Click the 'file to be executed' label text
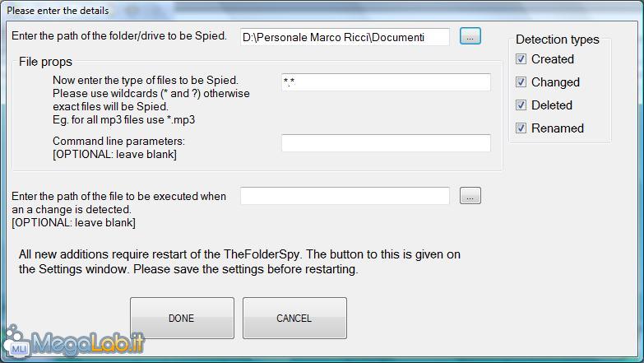Image resolution: width=644 pixels, height=363 pixels. point(118,209)
